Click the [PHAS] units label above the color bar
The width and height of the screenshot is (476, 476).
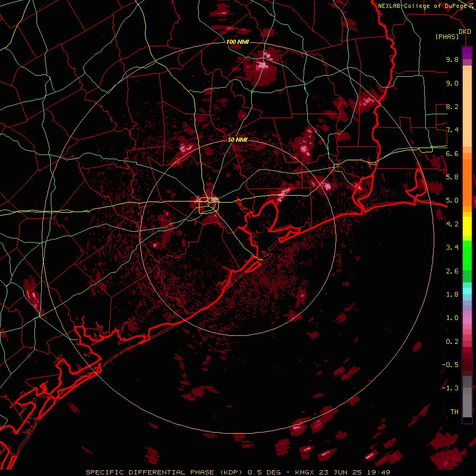click(447, 36)
